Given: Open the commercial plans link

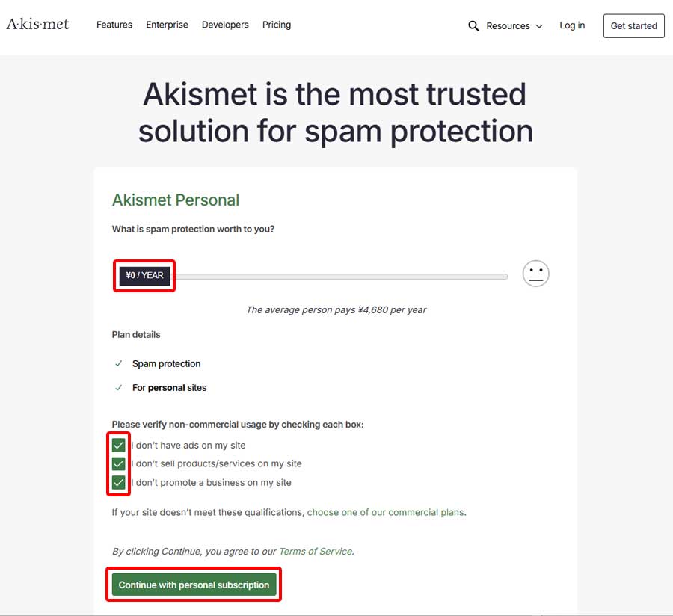Looking at the screenshot, I should [385, 513].
